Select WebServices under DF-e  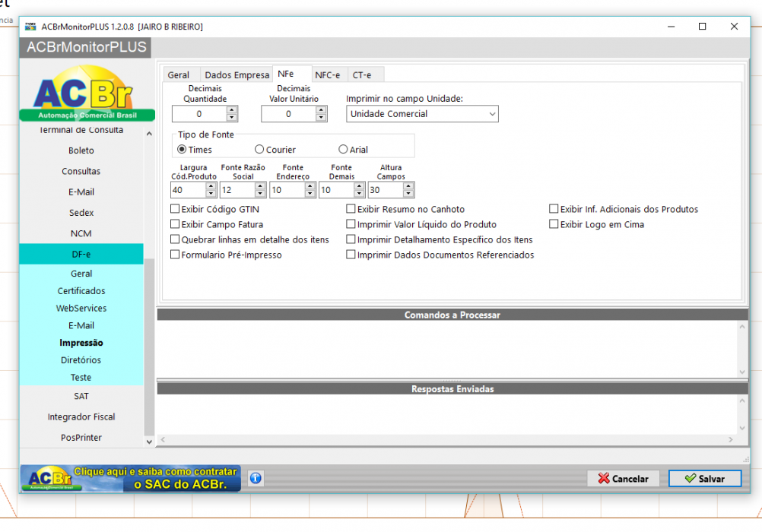81,308
